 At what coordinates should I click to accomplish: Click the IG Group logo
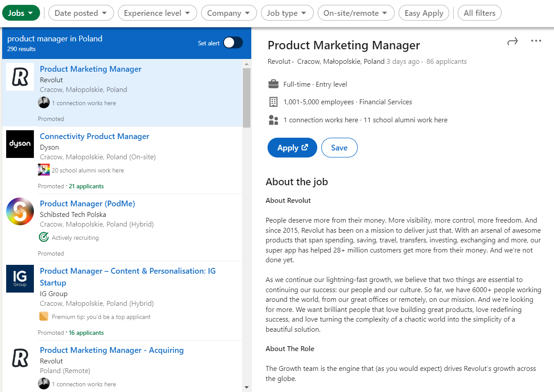[20, 278]
